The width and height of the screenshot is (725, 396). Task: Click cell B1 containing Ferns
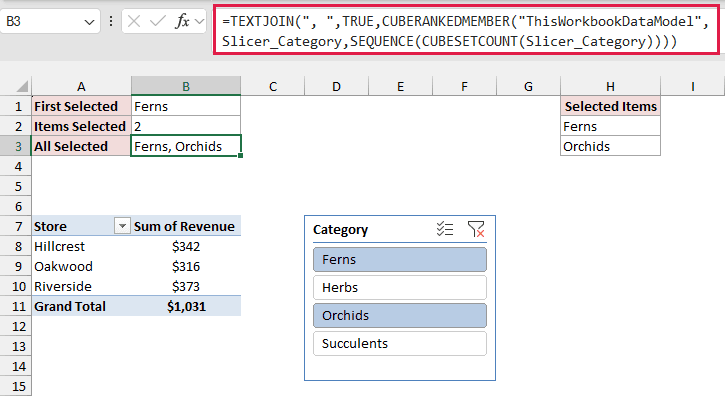[x=186, y=106]
